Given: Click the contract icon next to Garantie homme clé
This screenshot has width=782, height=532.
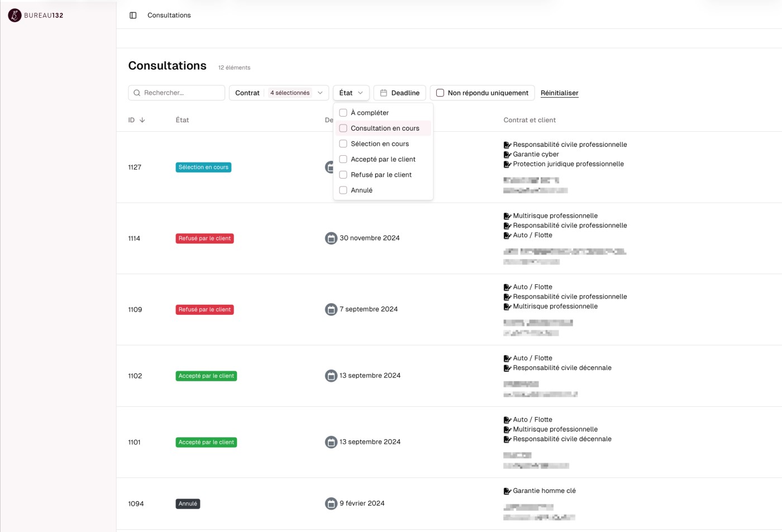Looking at the screenshot, I should click(x=507, y=491).
